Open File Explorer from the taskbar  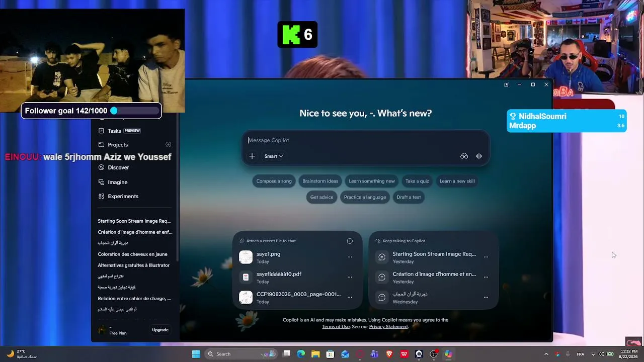click(x=315, y=354)
